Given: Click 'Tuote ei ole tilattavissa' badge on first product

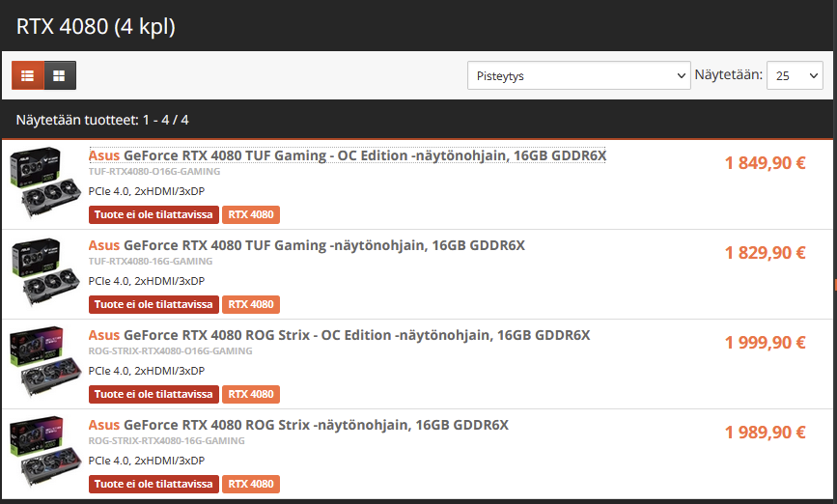Looking at the screenshot, I should (153, 214).
